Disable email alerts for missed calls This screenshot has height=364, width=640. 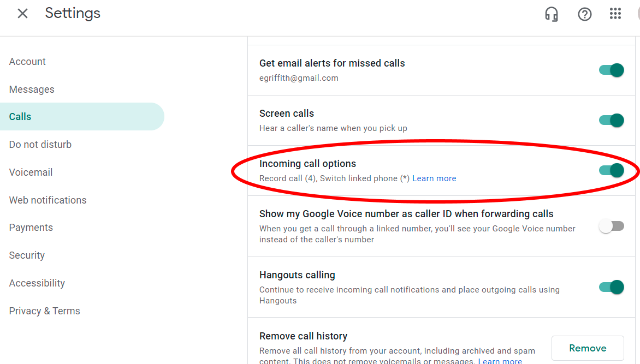[x=612, y=70]
